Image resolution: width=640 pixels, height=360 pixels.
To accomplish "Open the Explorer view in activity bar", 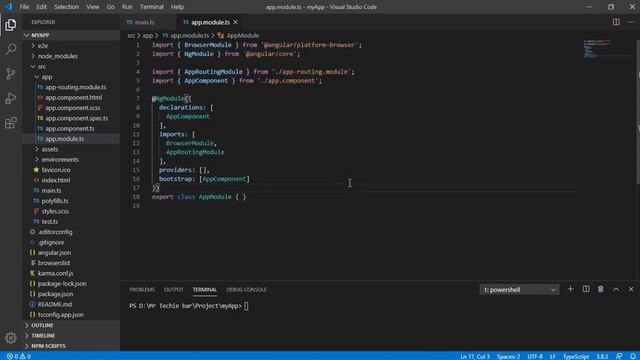I will click(x=11, y=25).
